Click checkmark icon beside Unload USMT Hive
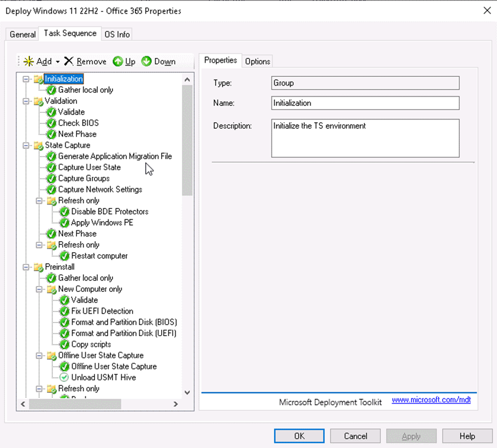This screenshot has height=448, width=497. 64,378
